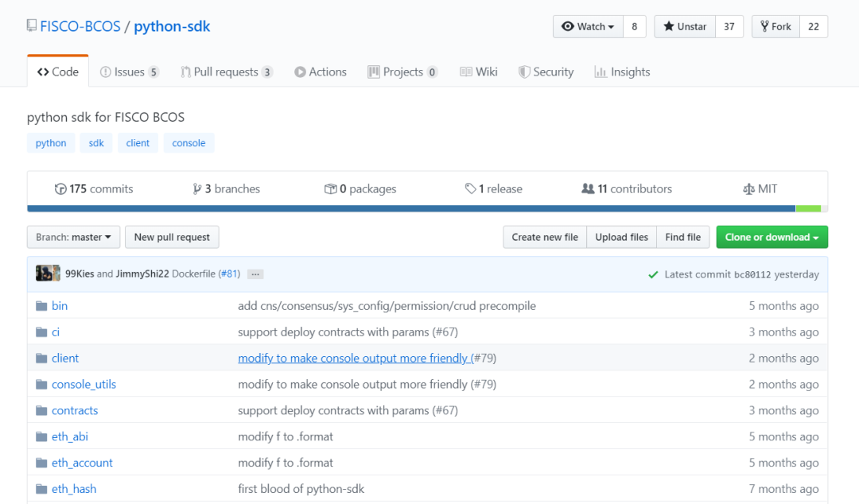Click the folder icon for eth_abi
This screenshot has height=504, width=859.
click(x=41, y=436)
